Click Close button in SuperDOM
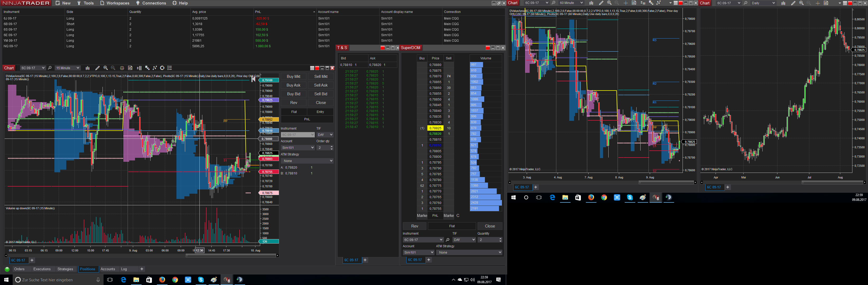The width and height of the screenshot is (868, 285). 489,226
